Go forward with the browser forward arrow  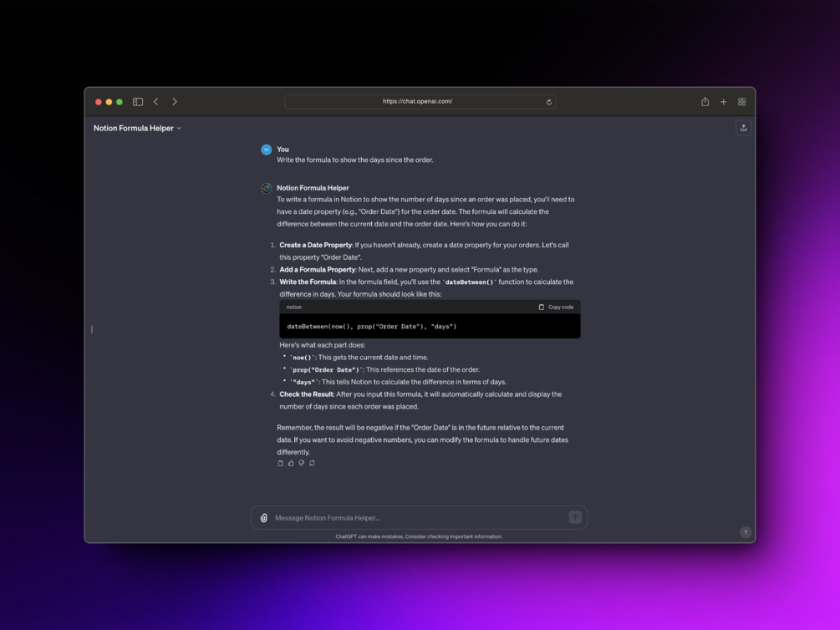[174, 102]
